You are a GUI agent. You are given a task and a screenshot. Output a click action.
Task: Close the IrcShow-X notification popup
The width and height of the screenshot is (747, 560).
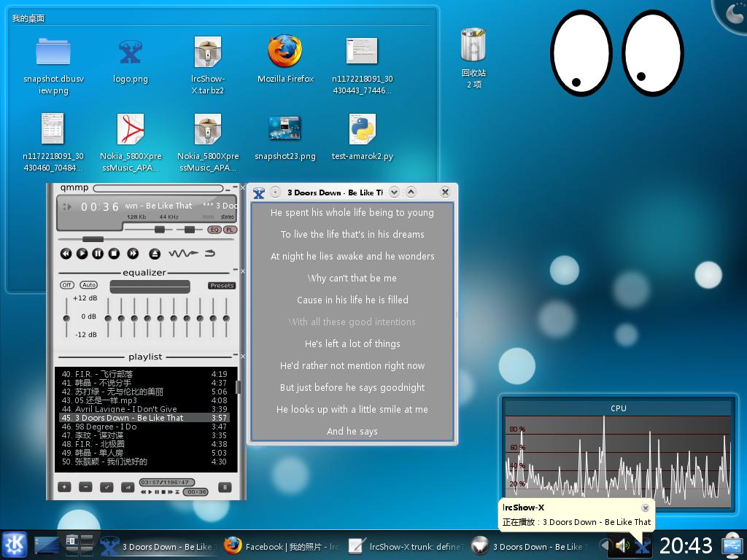click(645, 507)
